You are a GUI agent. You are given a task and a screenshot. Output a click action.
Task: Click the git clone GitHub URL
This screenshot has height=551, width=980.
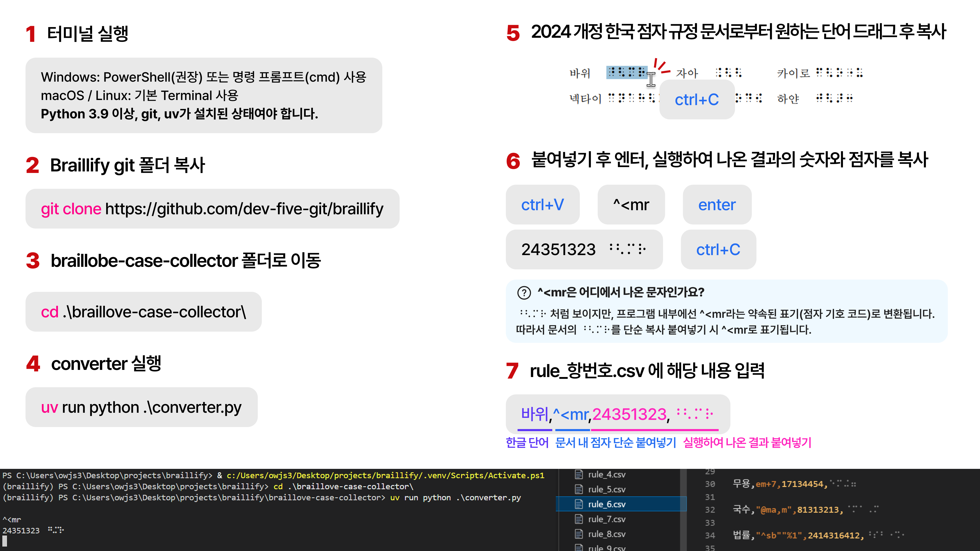coord(244,209)
